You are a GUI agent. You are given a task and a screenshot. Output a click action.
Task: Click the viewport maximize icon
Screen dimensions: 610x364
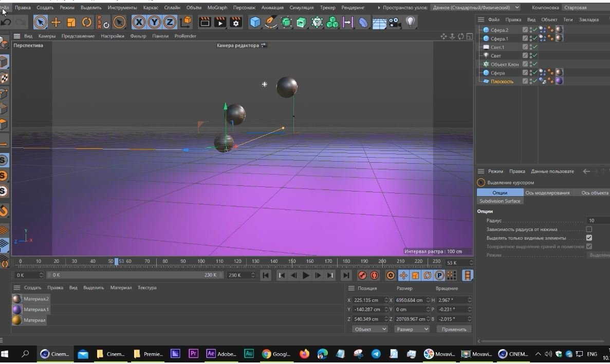pyautogui.click(x=470, y=36)
